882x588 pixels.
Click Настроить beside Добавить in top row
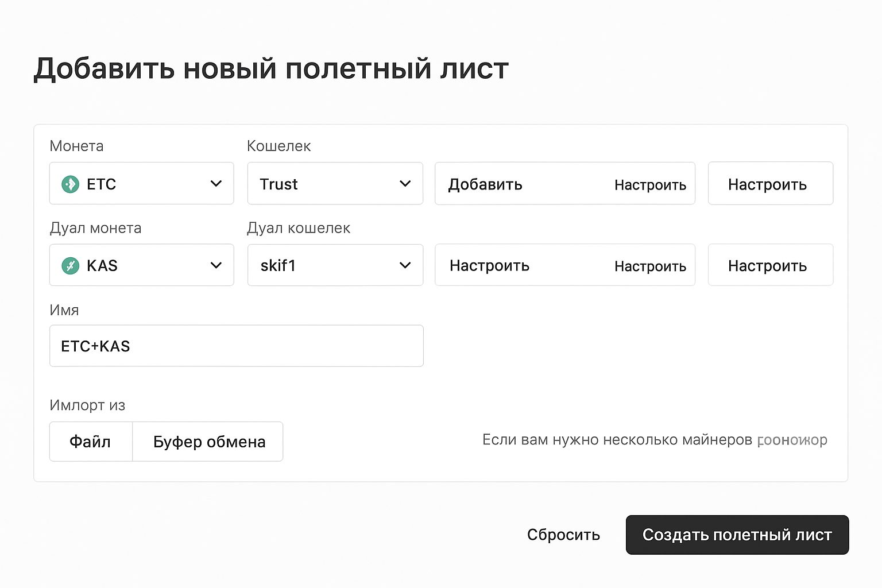click(x=651, y=184)
